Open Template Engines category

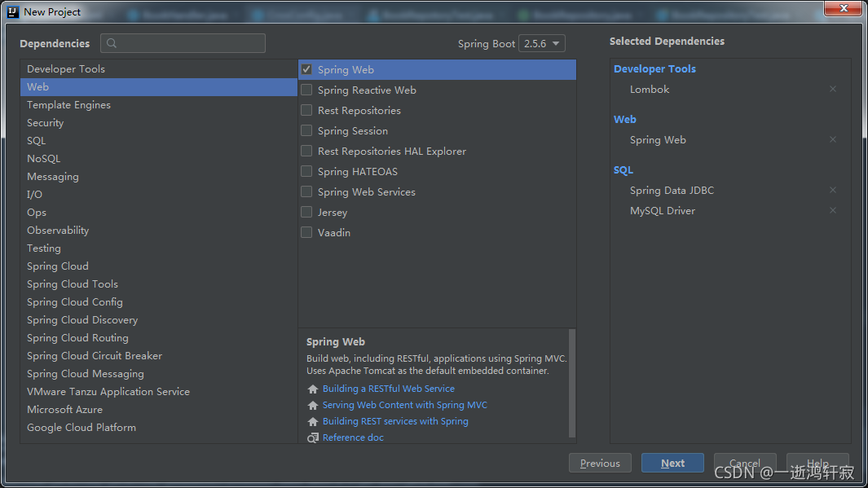pyautogui.click(x=159, y=105)
